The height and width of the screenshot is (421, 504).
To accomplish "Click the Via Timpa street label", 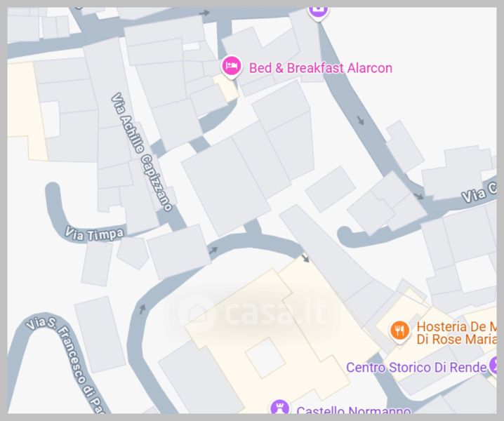I will (x=94, y=234).
